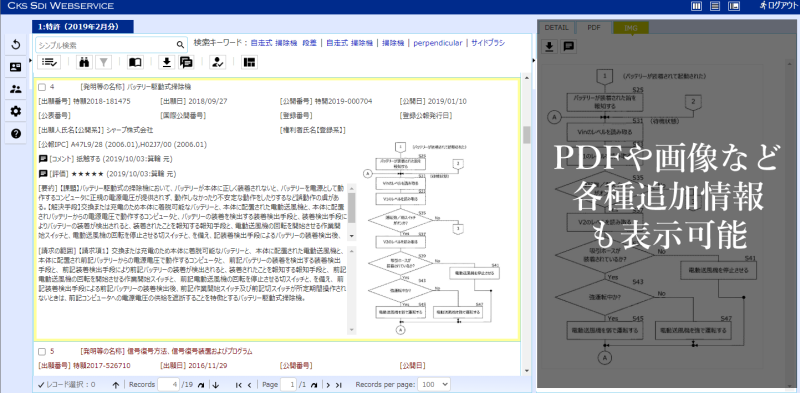
Task: Open the users group icon in sidebar
Action: tap(16, 89)
